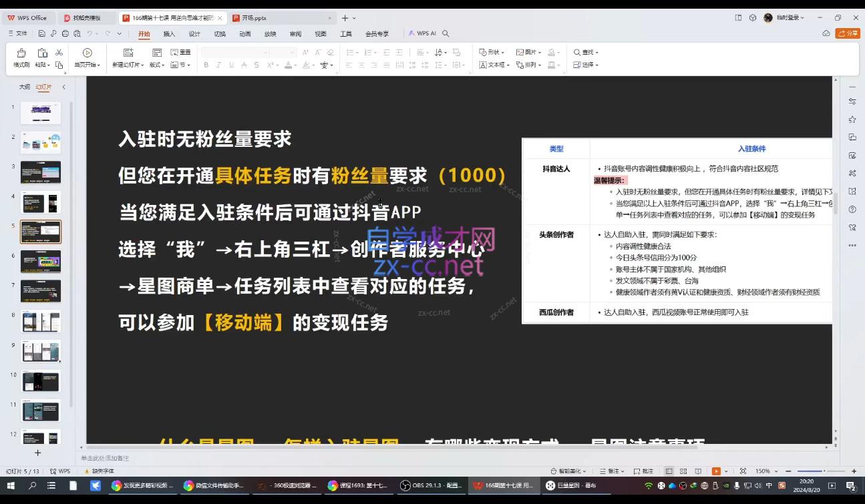This screenshot has height=504, width=865.
Task: Click the clear formatting eraser icon
Action: click(329, 52)
